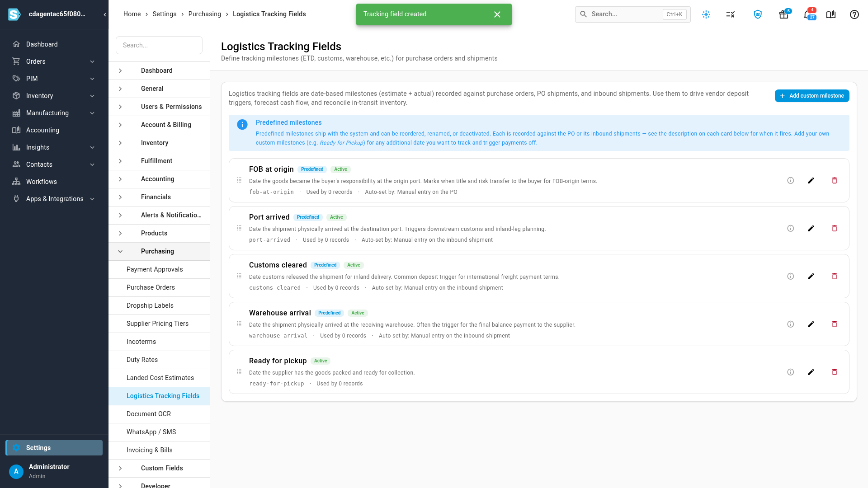The image size is (868, 488).
Task: Go to Purchasing breadcrumb link
Action: [205, 14]
